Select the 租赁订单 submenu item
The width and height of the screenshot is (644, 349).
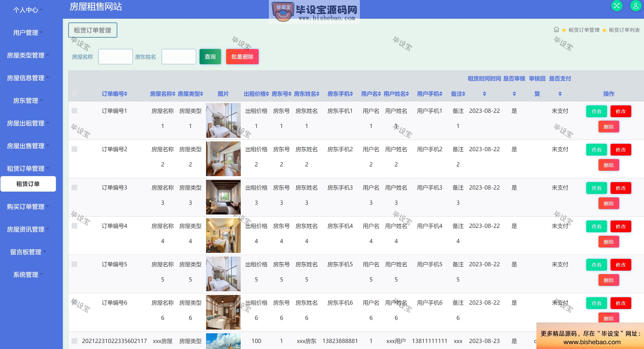[x=28, y=184]
